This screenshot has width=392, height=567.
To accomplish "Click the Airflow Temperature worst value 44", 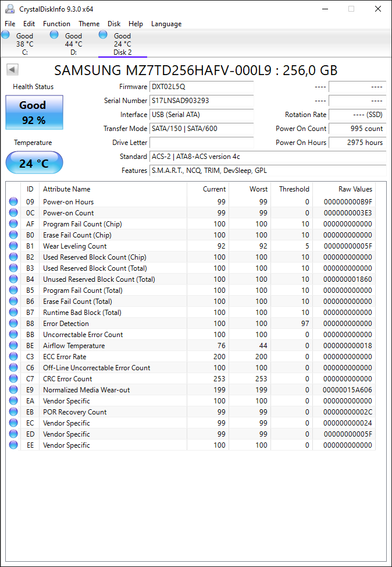I will (x=263, y=346).
